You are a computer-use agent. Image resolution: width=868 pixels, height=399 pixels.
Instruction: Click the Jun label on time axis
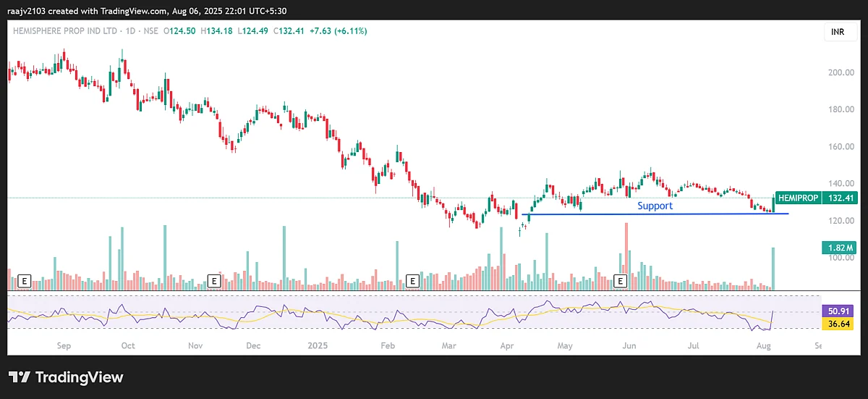click(x=629, y=346)
